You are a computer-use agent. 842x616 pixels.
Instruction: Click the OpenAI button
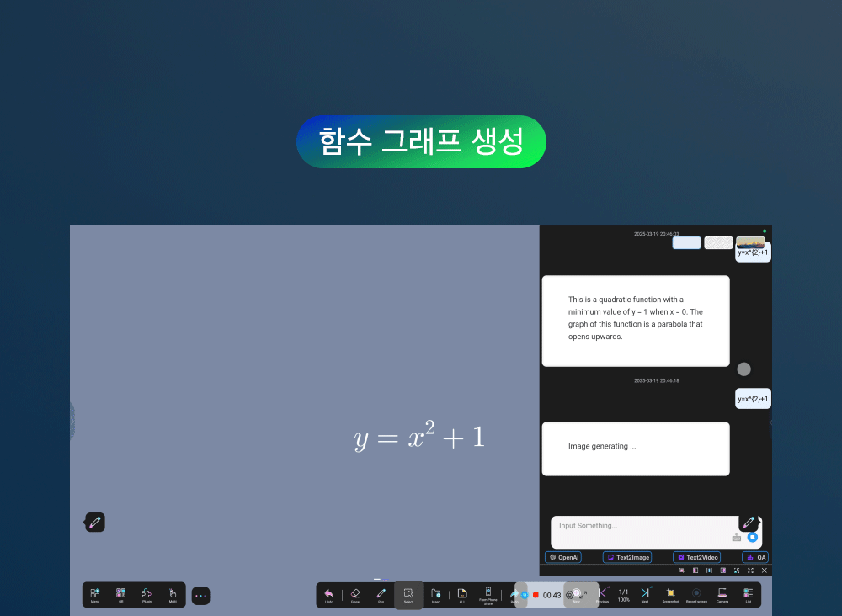click(x=563, y=557)
